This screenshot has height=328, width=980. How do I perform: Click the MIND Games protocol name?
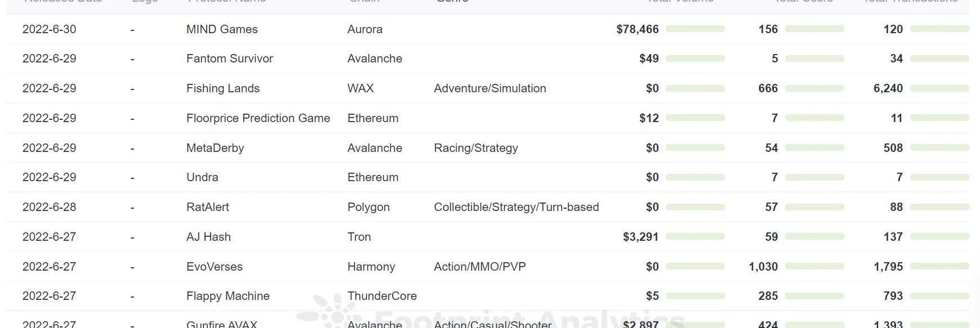(222, 29)
